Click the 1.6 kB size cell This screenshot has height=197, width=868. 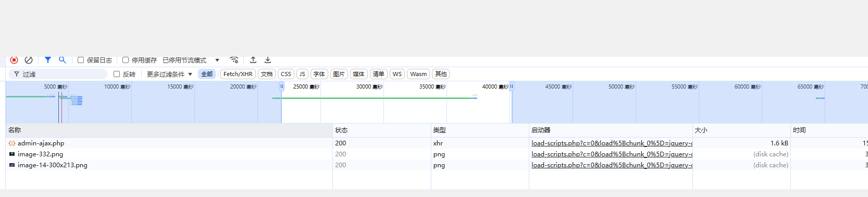779,143
